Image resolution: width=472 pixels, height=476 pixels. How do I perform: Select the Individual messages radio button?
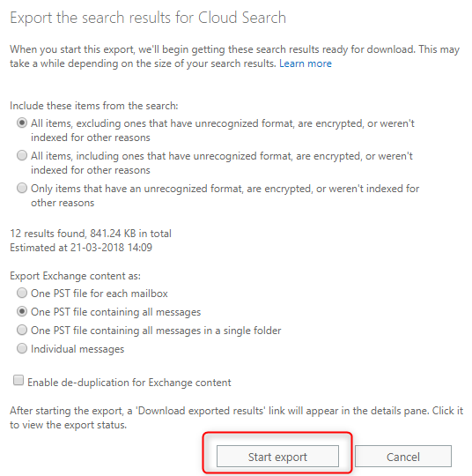22,349
